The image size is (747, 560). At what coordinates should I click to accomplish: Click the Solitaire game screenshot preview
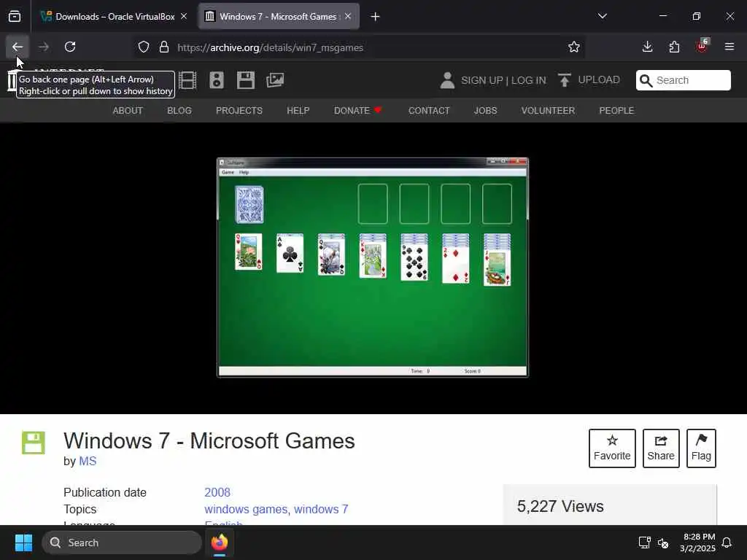[x=373, y=267]
